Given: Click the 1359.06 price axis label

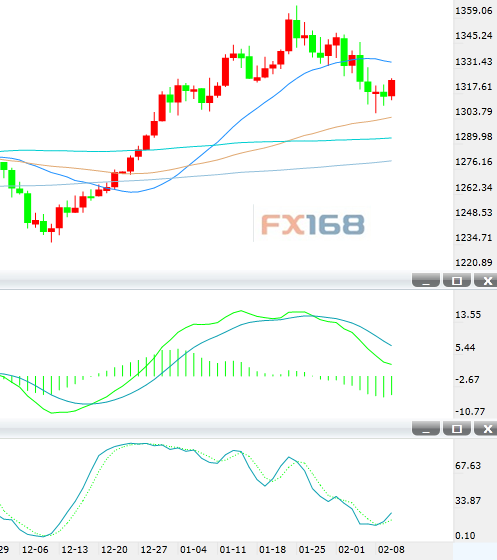Looking at the screenshot, I should (473, 11).
